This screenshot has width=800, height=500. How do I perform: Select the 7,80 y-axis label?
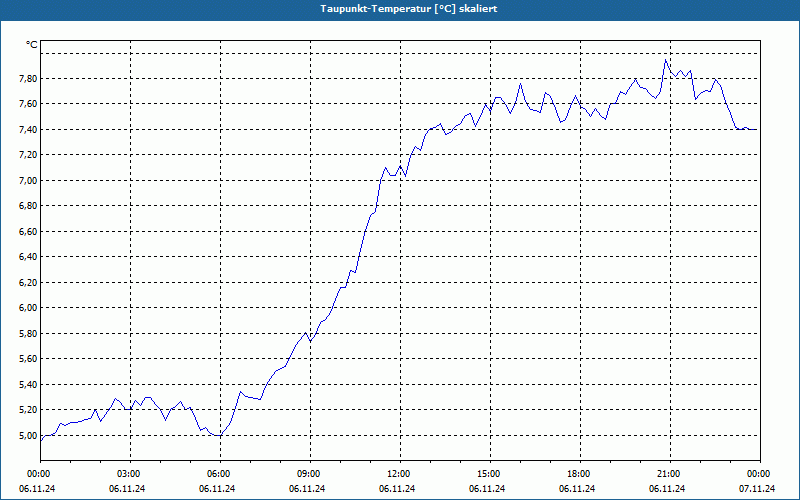29,79
